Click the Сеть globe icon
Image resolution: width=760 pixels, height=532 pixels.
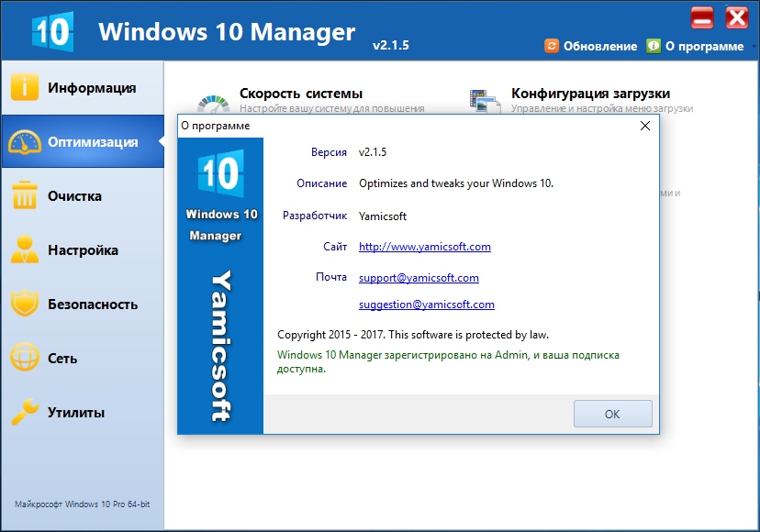[x=24, y=357]
